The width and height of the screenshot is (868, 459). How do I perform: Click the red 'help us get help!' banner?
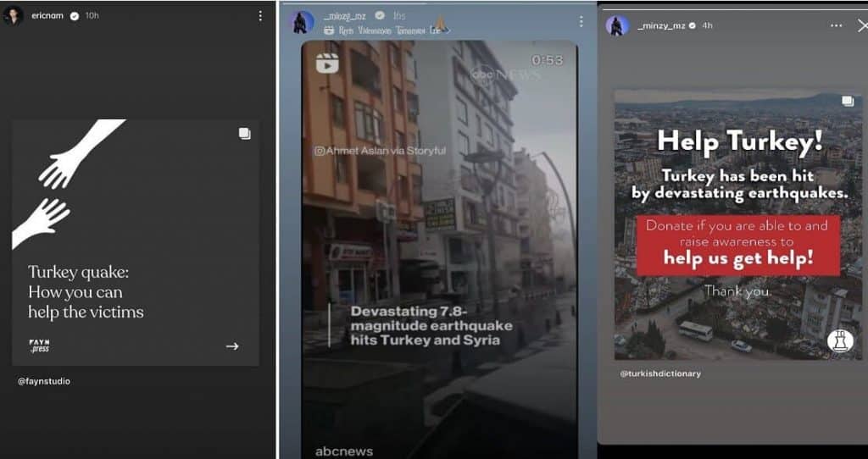737,246
